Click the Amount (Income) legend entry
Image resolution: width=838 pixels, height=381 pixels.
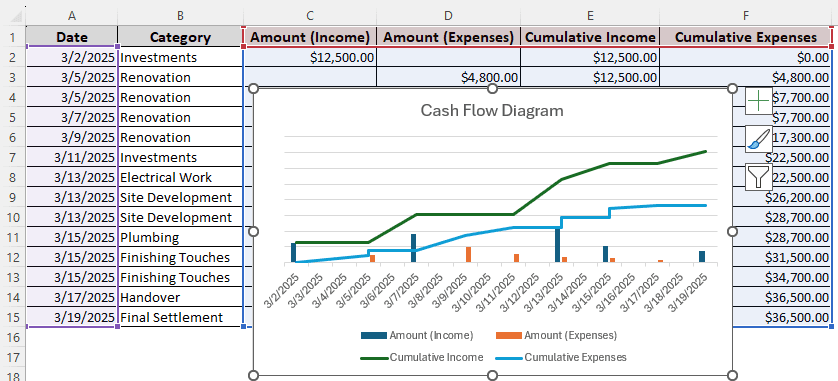(417, 336)
